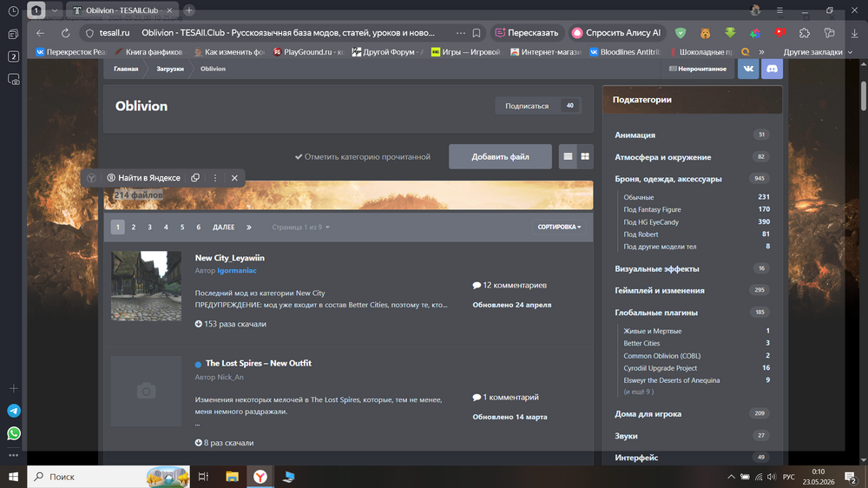
Task: Click Спросить Алису AI button
Action: 616,33
